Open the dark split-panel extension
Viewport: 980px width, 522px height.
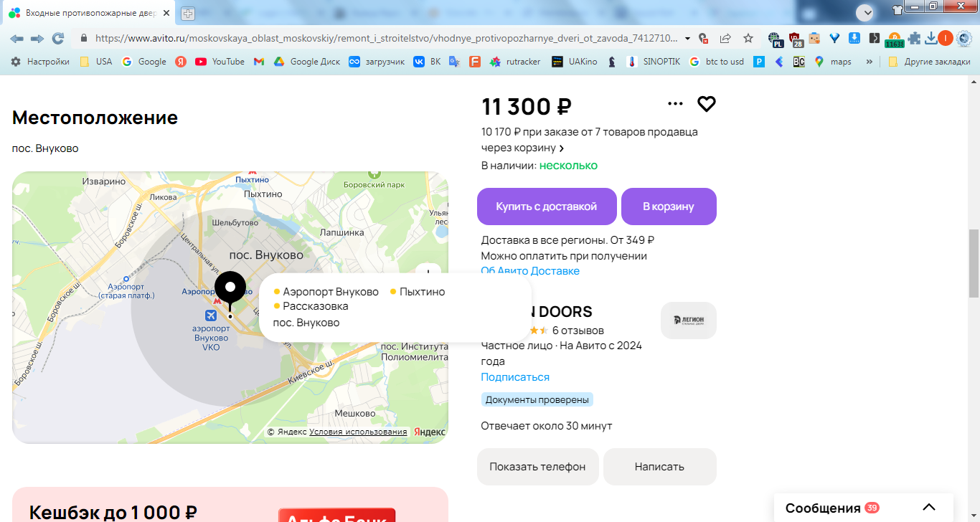pyautogui.click(x=874, y=39)
